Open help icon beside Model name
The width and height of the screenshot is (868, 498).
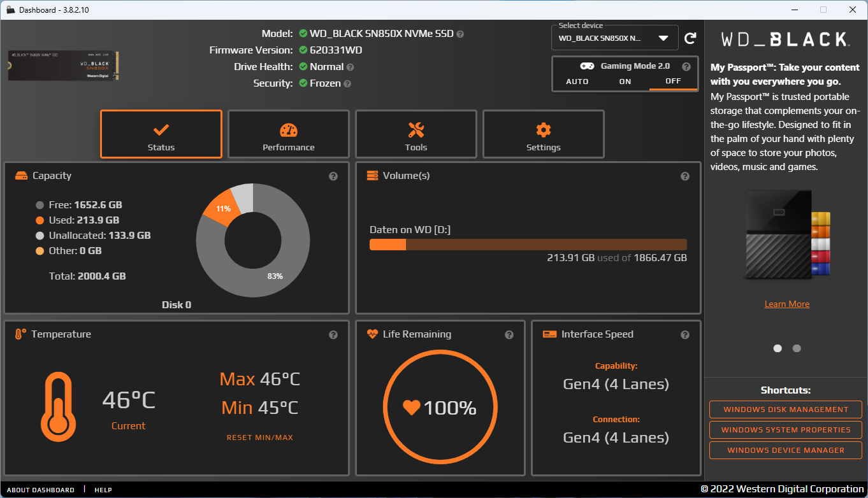pos(460,34)
